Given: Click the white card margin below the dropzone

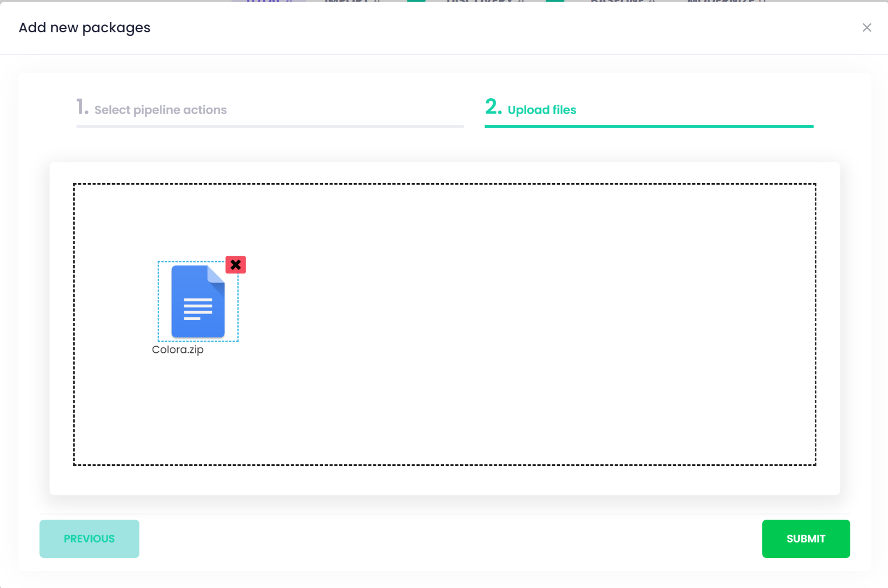Looking at the screenshot, I should click(x=444, y=480).
